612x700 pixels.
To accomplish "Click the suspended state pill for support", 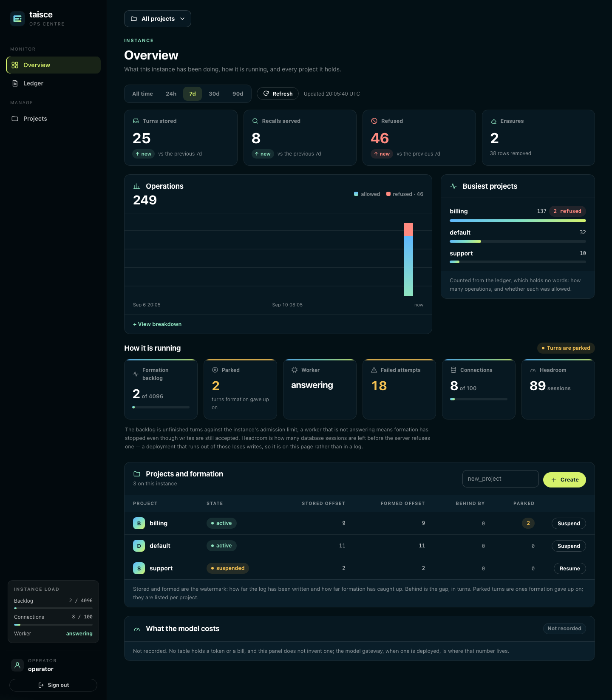I will (228, 568).
